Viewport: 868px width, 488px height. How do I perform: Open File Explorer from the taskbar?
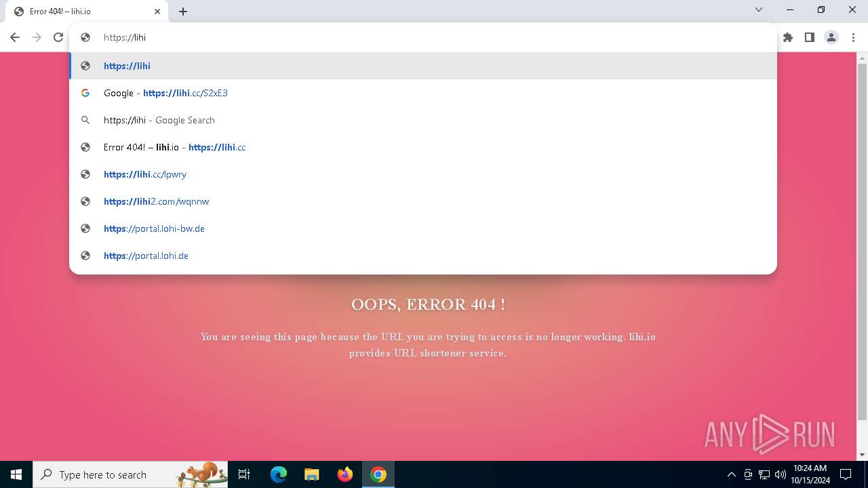(311, 474)
